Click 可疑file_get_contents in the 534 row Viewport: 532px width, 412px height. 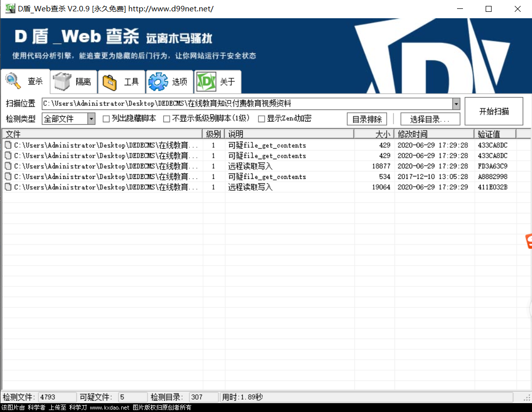[x=267, y=176]
